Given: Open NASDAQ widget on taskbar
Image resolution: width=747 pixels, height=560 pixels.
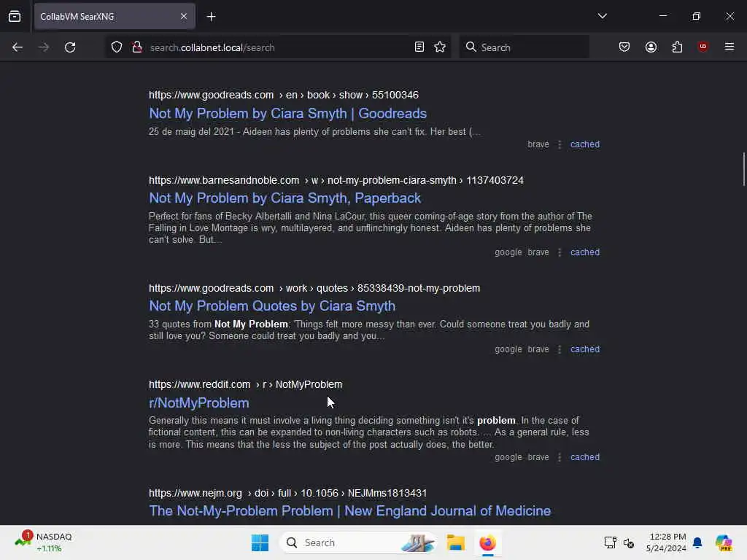Looking at the screenshot, I should coord(43,542).
